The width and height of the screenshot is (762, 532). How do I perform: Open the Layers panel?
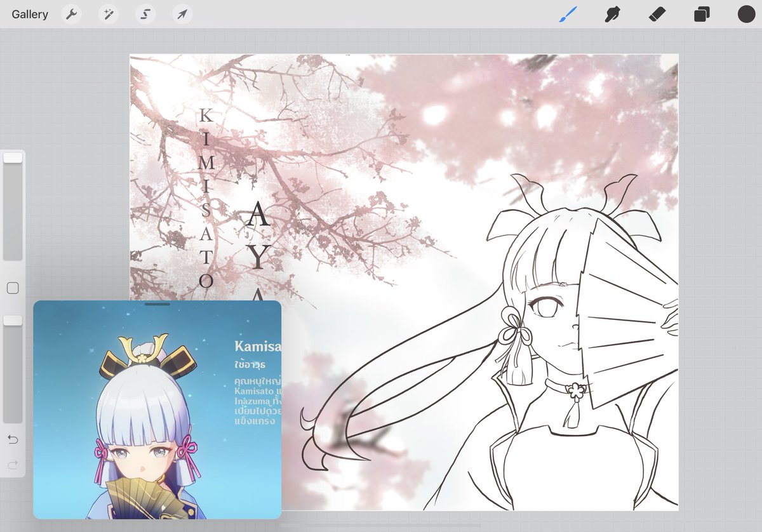click(x=702, y=14)
